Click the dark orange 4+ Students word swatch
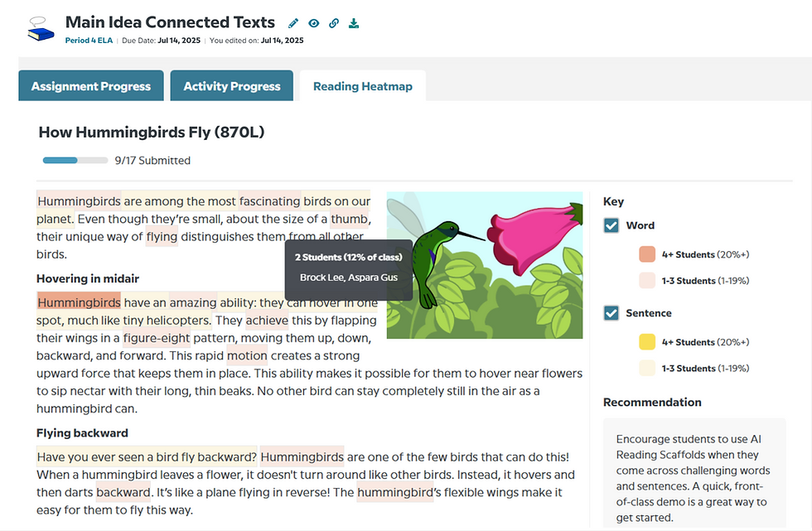 (647, 254)
